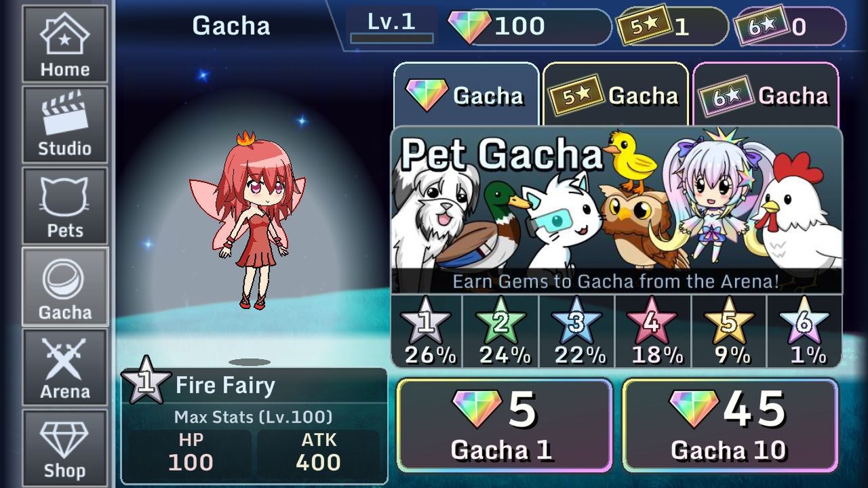The image size is (868, 488).
Task: Tap the rainbow gem currency counter
Action: tap(530, 26)
